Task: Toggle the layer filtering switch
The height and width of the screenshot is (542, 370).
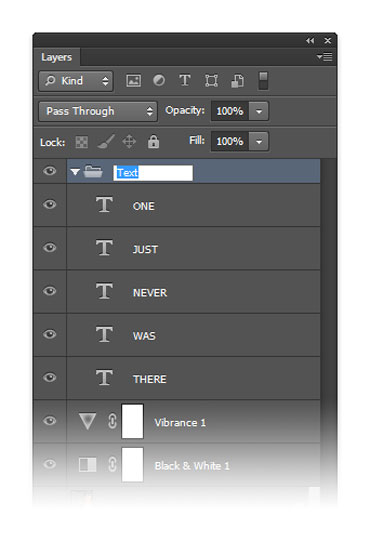Action: pyautogui.click(x=263, y=81)
